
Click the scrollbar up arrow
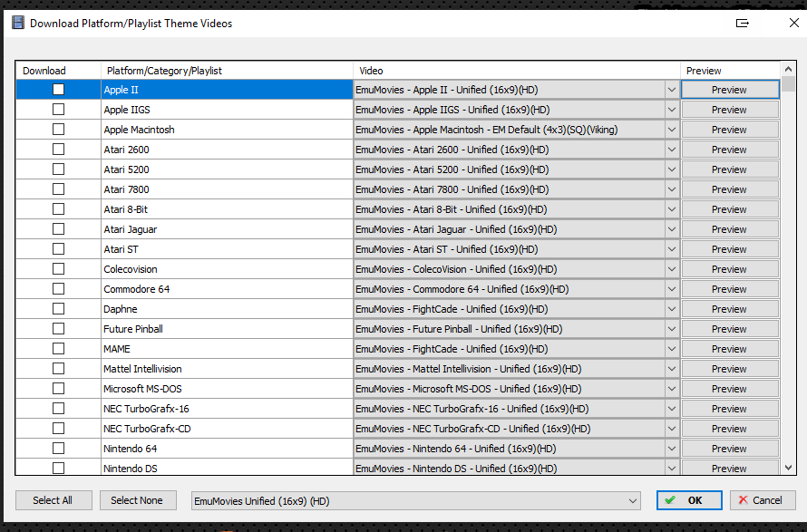(788, 69)
